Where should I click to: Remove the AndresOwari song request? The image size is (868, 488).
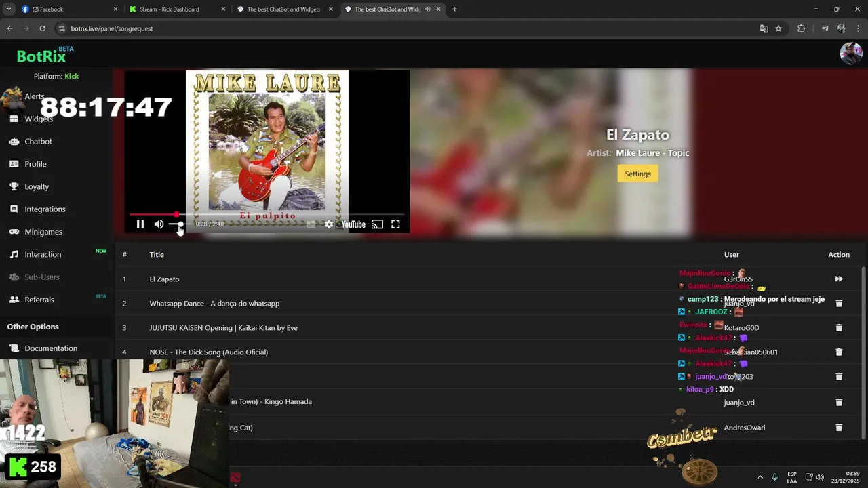pos(839,428)
